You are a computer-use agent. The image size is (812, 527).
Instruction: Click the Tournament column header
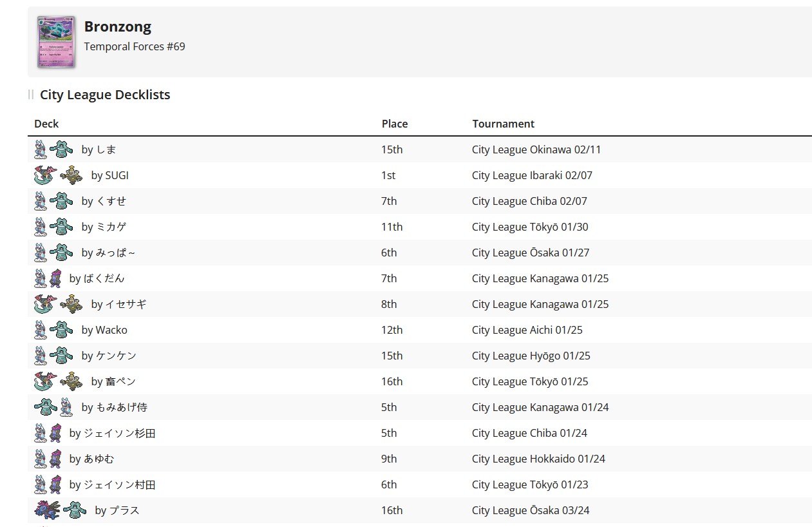click(x=504, y=124)
